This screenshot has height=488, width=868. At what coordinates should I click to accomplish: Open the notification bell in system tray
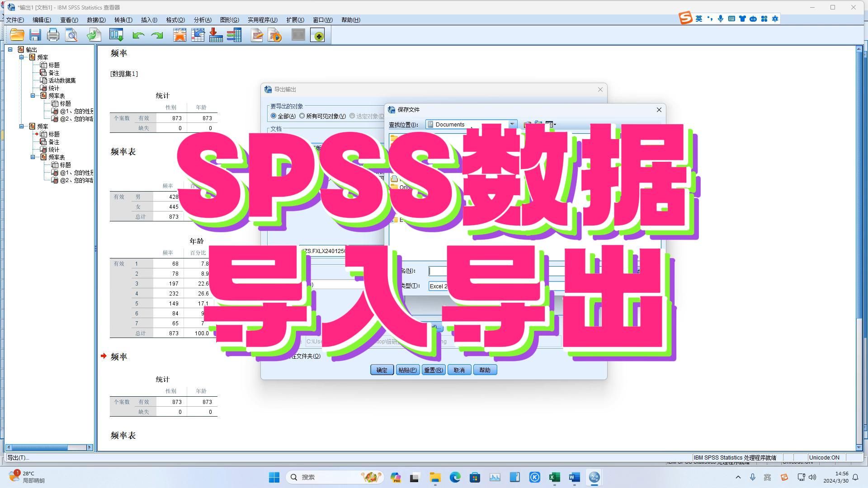click(x=855, y=477)
